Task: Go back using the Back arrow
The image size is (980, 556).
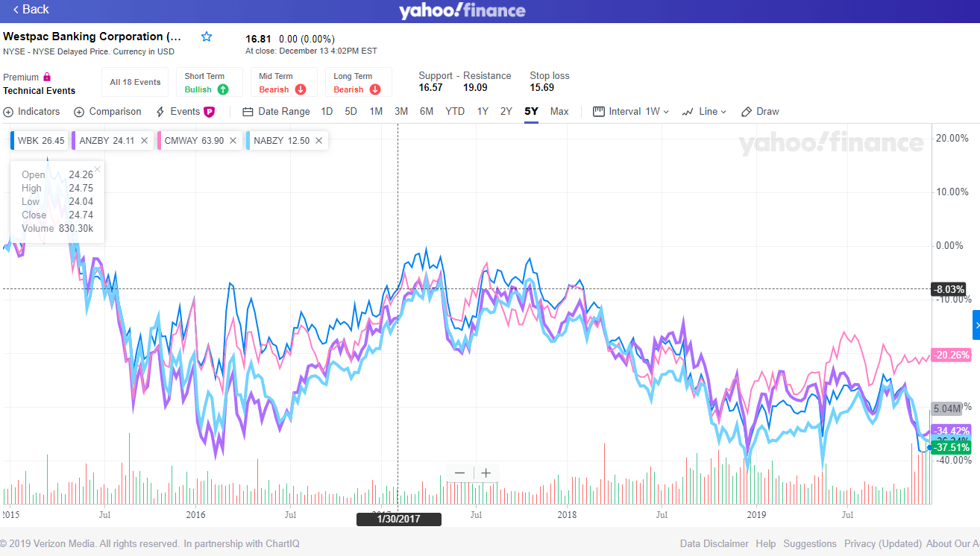Action: tap(31, 10)
